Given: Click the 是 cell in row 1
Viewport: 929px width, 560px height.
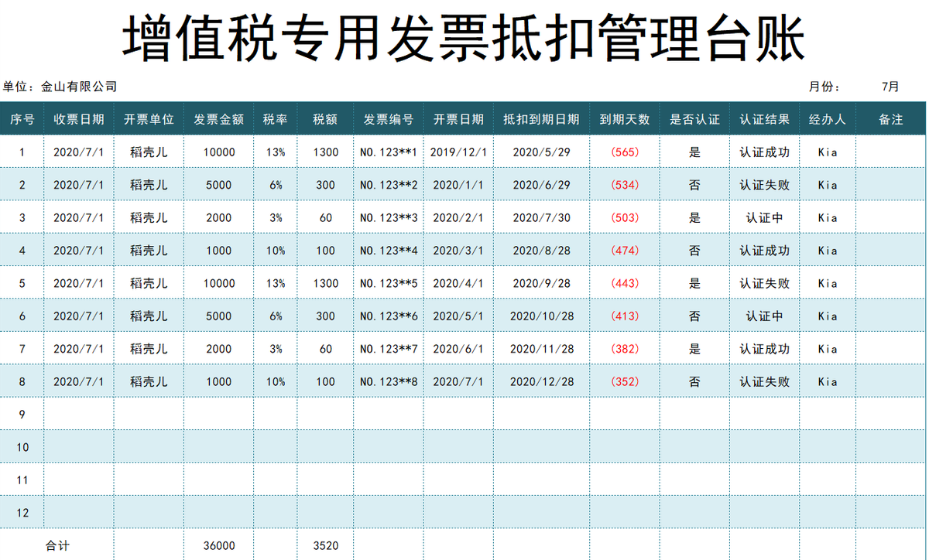Looking at the screenshot, I should coord(695,152).
